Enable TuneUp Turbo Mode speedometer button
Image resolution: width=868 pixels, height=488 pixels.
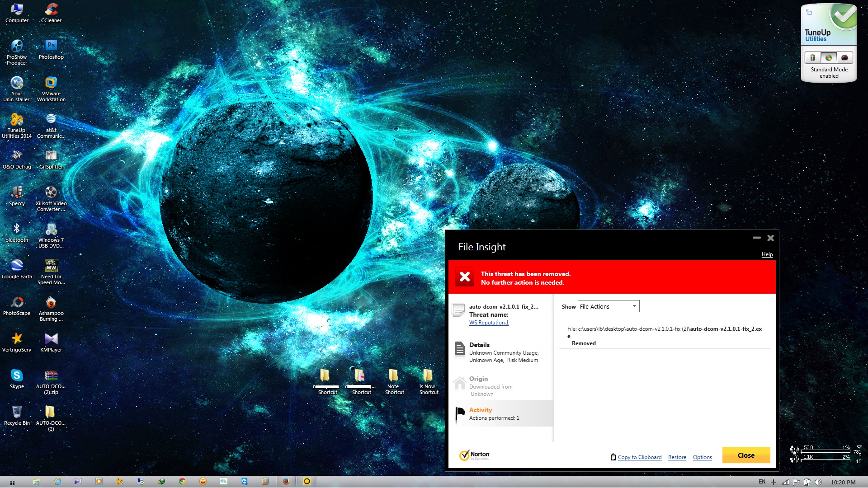point(844,58)
